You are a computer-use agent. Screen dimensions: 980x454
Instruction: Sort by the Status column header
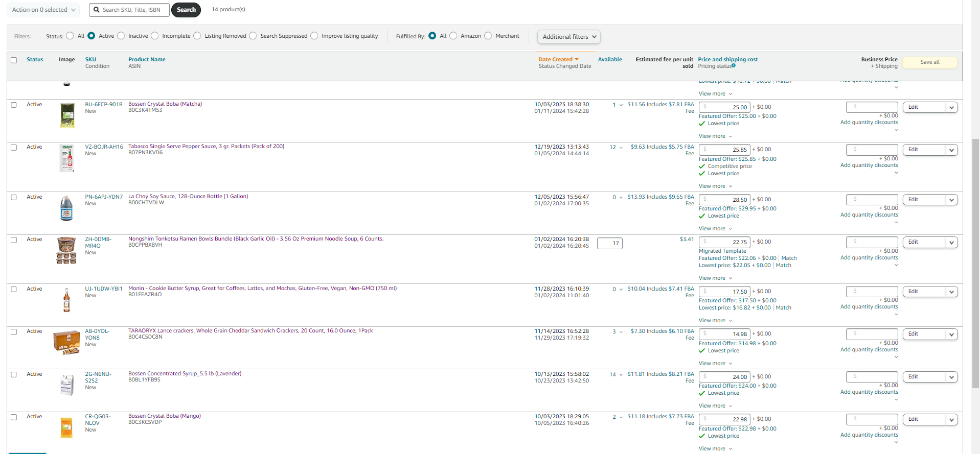[35, 60]
